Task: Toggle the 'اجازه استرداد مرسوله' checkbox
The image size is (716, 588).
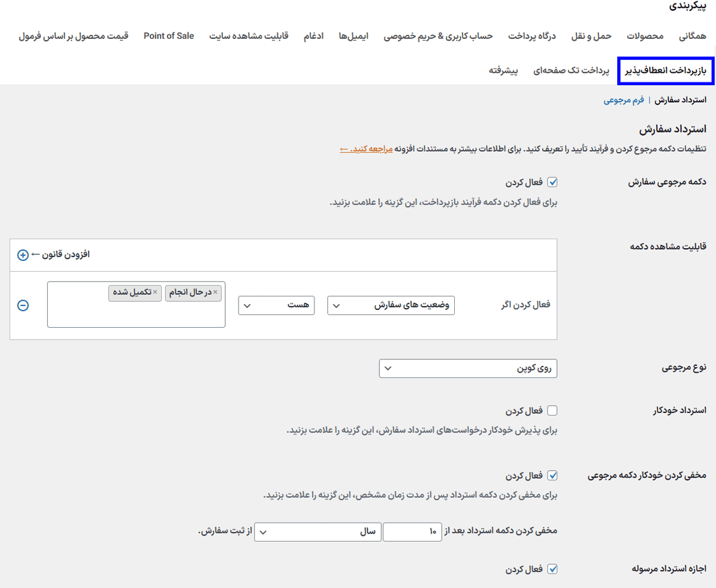Action: 552,569
